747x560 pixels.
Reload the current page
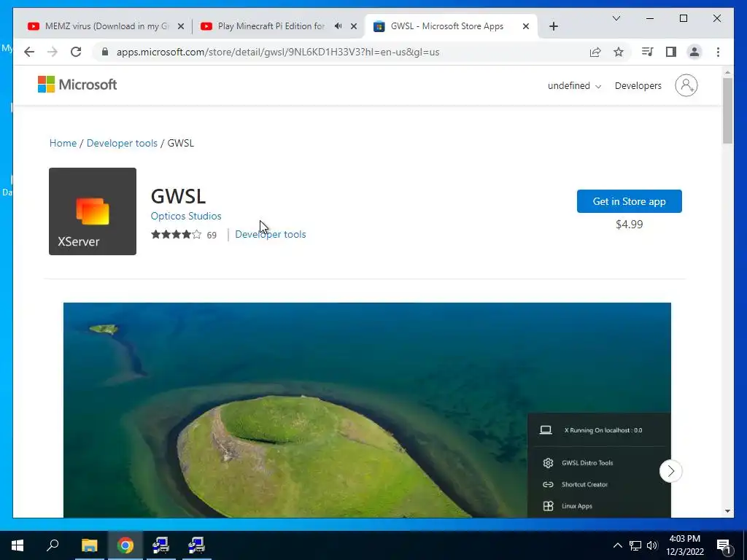(76, 52)
